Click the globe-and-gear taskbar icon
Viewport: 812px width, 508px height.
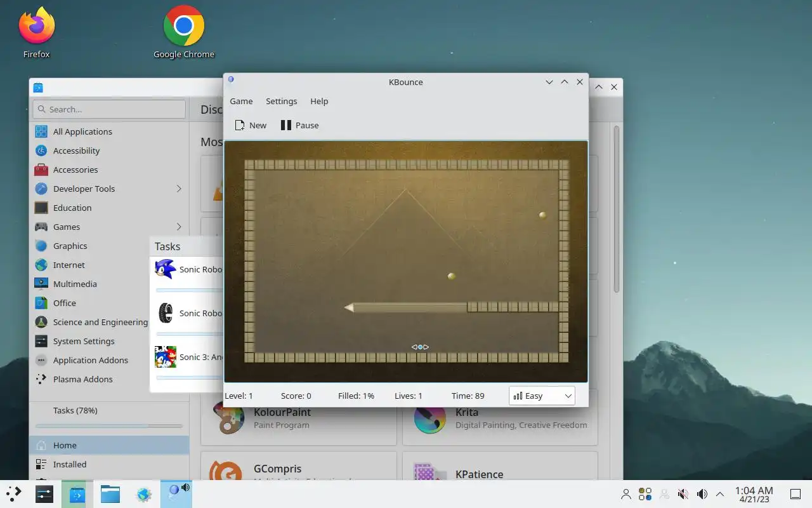coord(144,494)
